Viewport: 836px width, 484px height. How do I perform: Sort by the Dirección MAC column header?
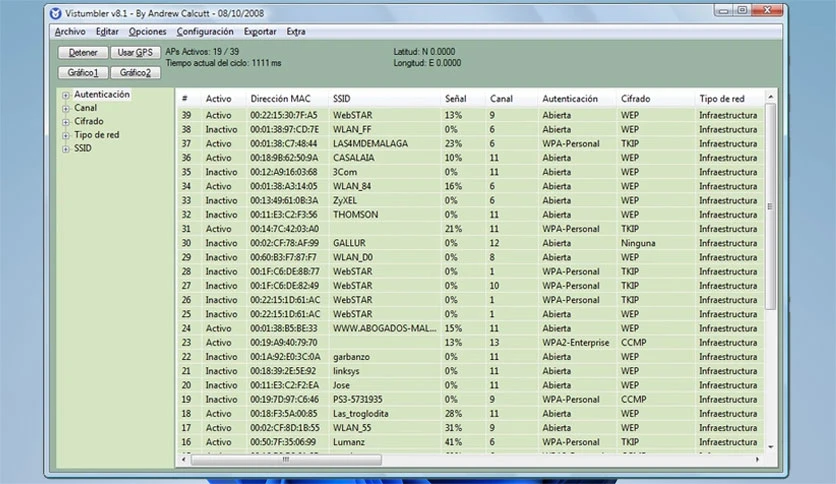[287, 99]
